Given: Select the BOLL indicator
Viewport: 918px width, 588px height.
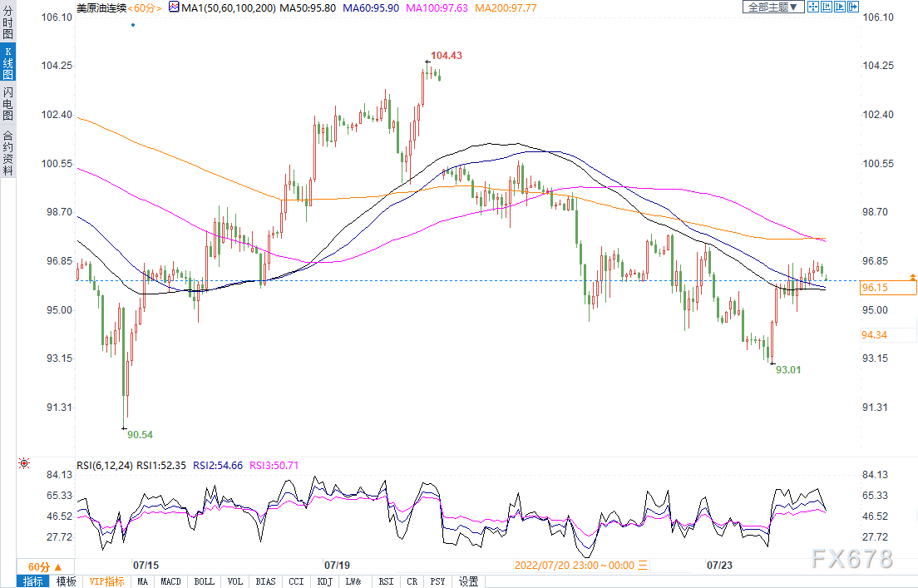Looking at the screenshot, I should coord(205,581).
